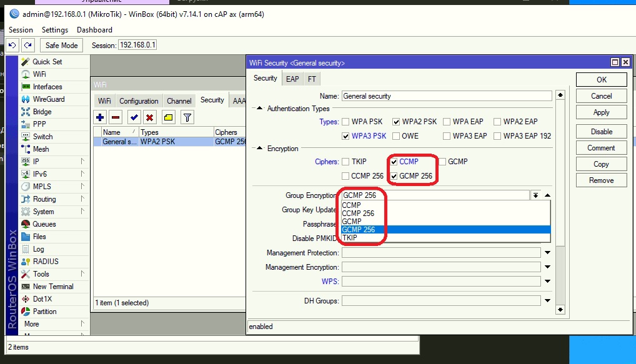Toggle Group Encryption dropdown button

(536, 195)
